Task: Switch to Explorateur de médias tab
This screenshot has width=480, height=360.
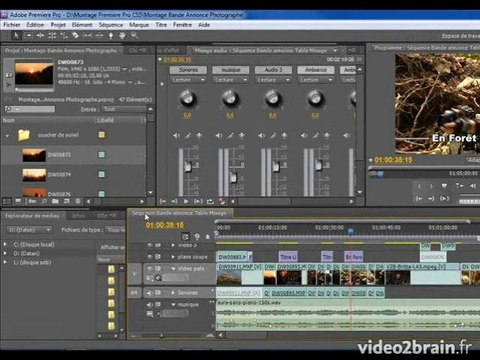Action: pos(32,216)
